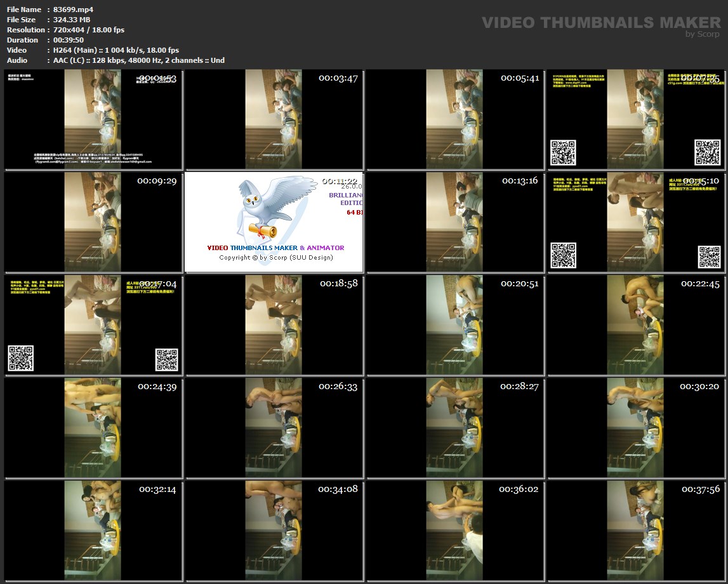Click the left QR code in the 00:17:04 thumbnail

point(20,358)
